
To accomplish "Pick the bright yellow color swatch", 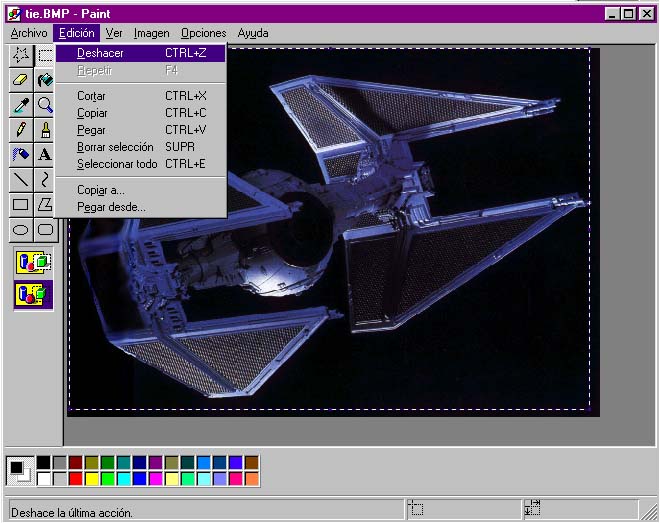I will tap(91, 479).
